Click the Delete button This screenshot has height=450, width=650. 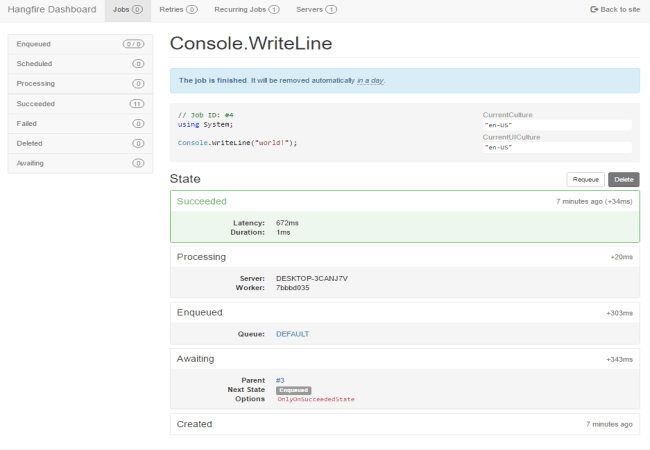624,180
